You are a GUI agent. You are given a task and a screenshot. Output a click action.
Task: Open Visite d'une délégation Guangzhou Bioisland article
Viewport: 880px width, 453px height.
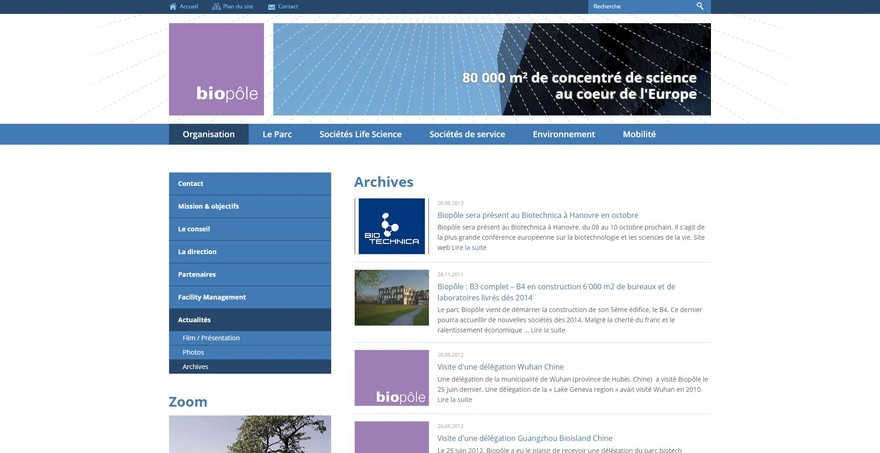(525, 438)
